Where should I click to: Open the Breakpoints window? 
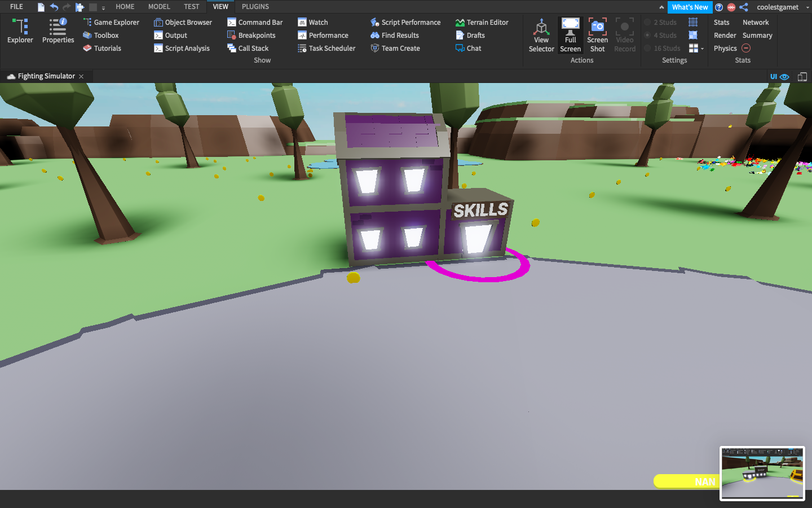tap(251, 35)
